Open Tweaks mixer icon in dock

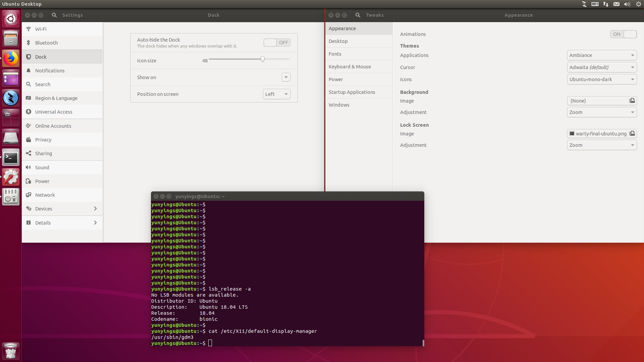click(x=11, y=197)
